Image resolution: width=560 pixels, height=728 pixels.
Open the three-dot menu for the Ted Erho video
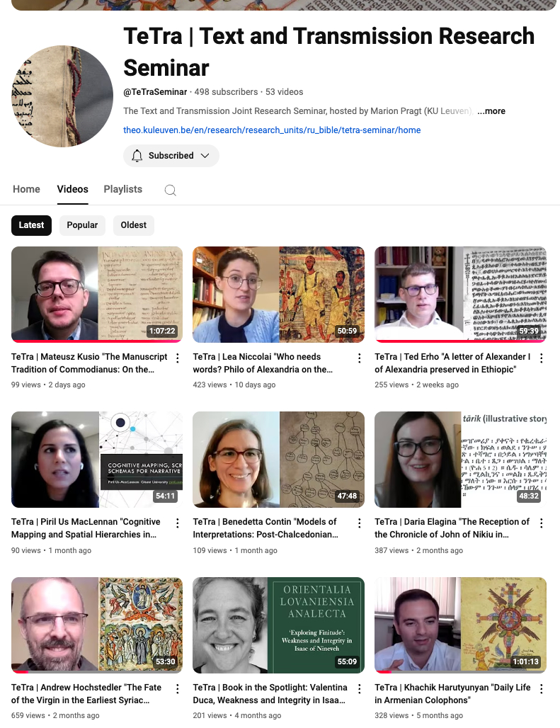(542, 358)
